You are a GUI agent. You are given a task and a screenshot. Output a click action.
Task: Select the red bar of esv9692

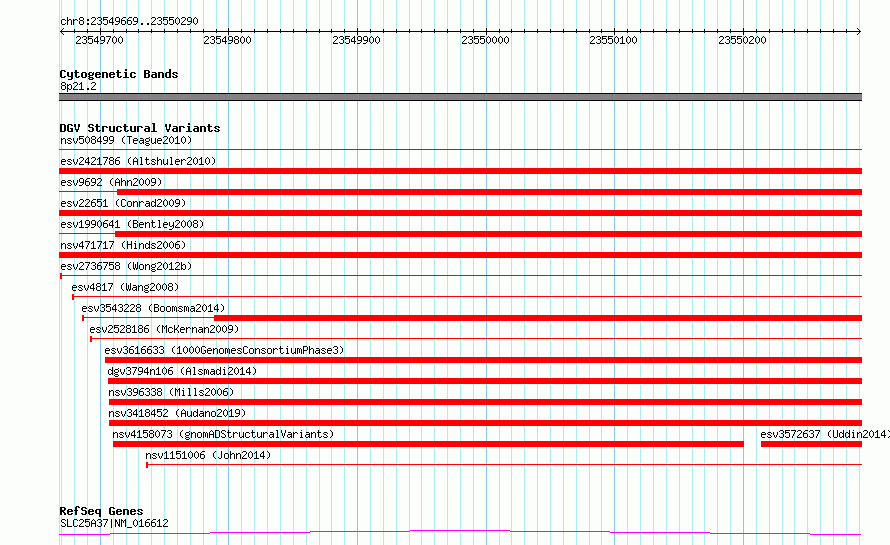coord(489,192)
